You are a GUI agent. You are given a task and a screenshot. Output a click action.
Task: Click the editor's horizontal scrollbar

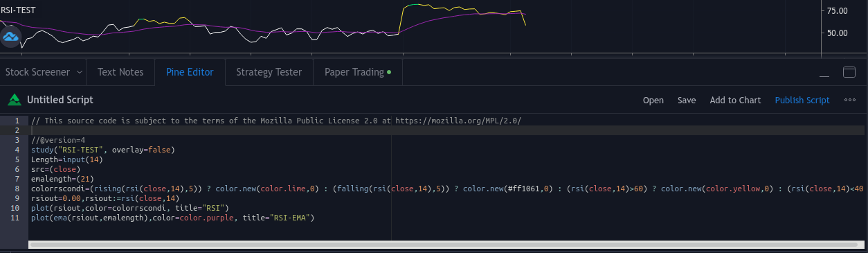coord(446,244)
